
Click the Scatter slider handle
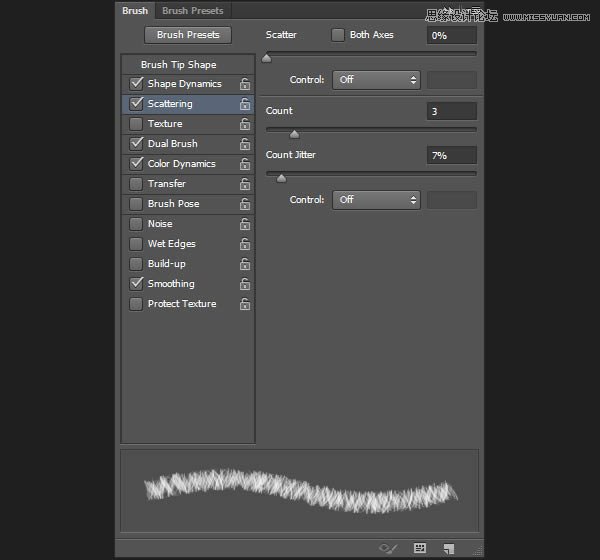267,58
